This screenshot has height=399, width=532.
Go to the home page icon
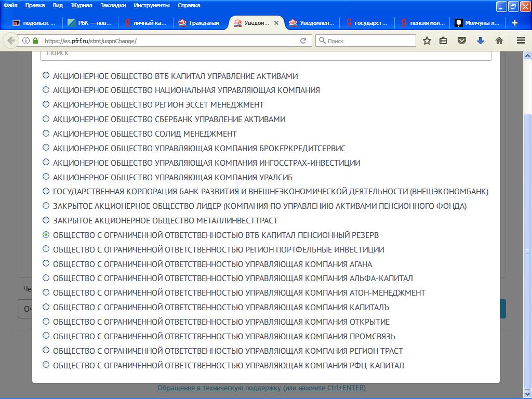499,41
